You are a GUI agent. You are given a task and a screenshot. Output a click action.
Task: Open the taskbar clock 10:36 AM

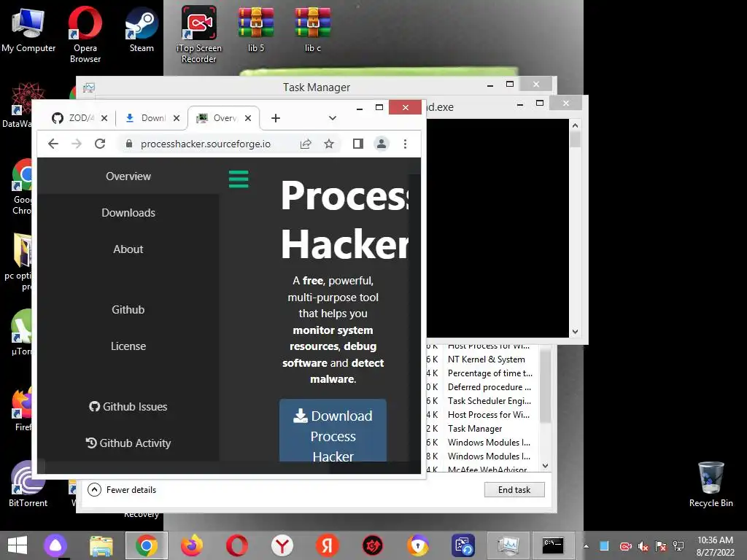(715, 546)
